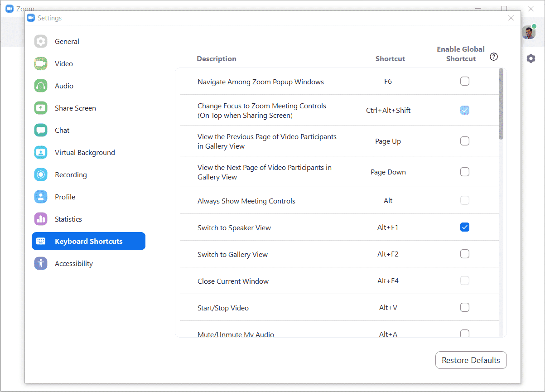Click the profile avatar in main window
The width and height of the screenshot is (545, 392).
[x=528, y=32]
